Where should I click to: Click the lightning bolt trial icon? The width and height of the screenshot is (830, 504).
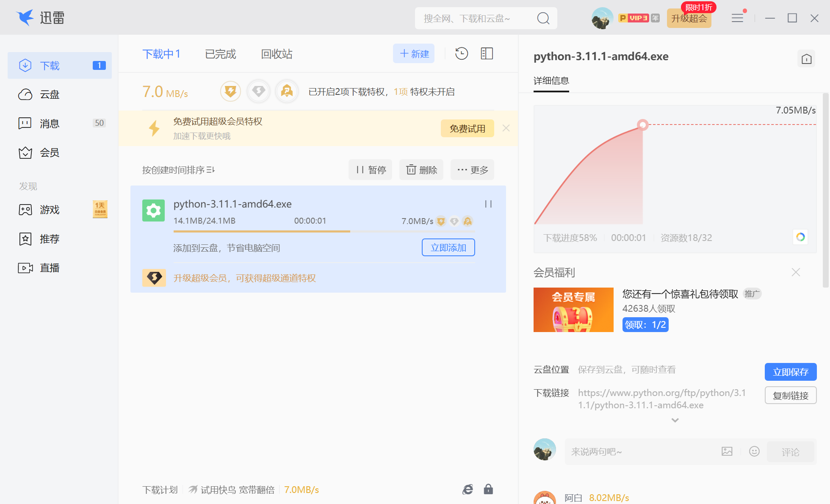point(154,128)
